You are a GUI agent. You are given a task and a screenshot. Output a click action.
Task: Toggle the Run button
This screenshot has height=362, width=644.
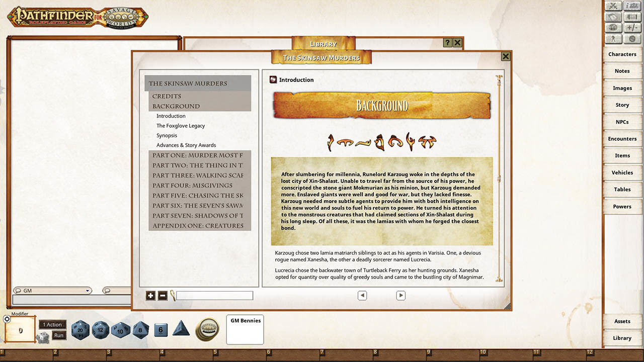pos(59,335)
